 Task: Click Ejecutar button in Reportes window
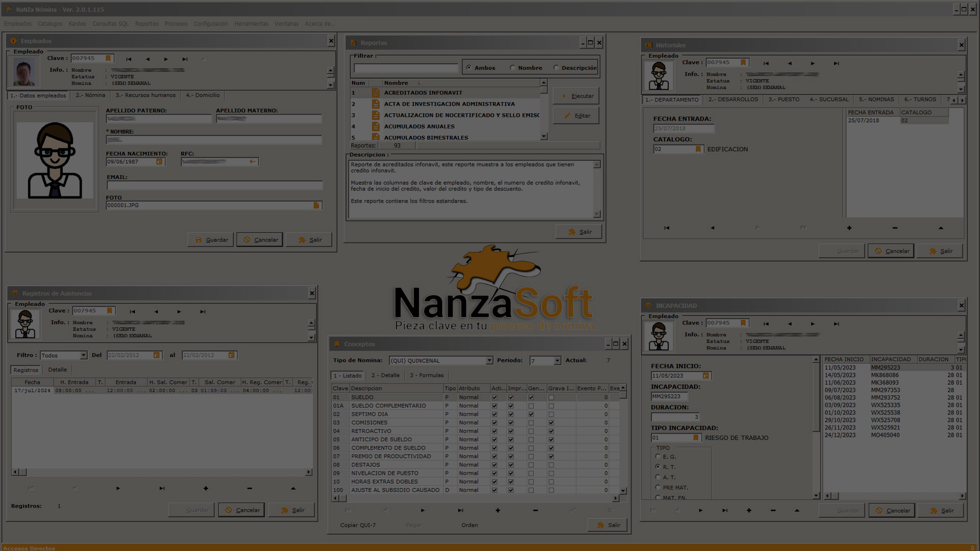(x=576, y=96)
